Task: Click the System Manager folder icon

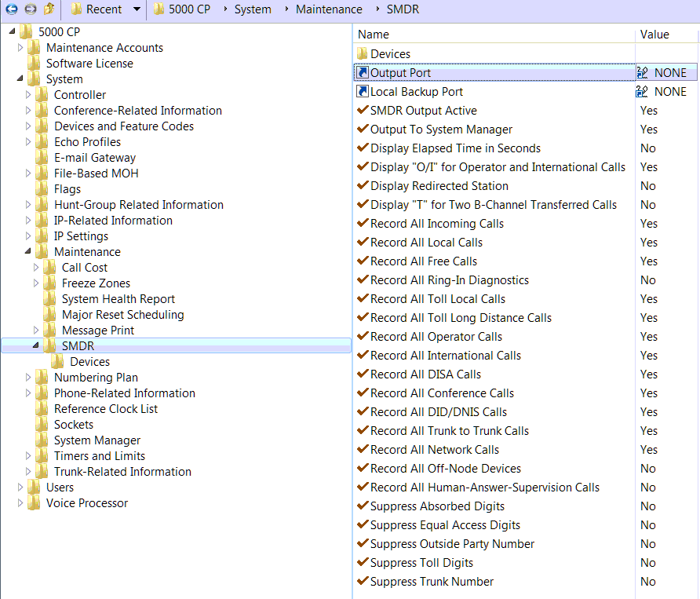Action: click(42, 440)
